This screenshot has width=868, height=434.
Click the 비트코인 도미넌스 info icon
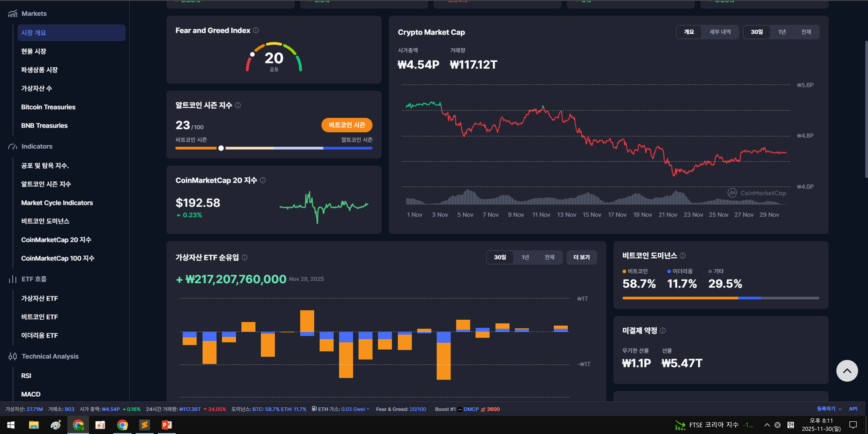[683, 256]
